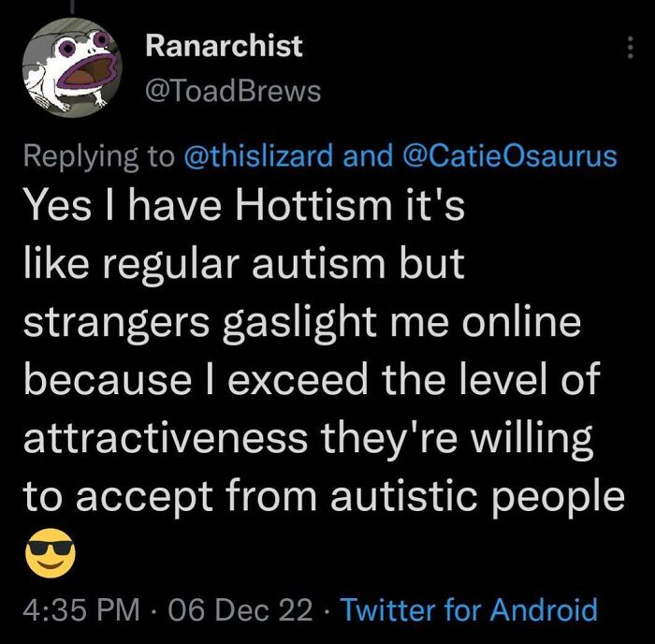The height and width of the screenshot is (644, 655).
Task: Click the Twitter for Android source link
Action: point(469,610)
